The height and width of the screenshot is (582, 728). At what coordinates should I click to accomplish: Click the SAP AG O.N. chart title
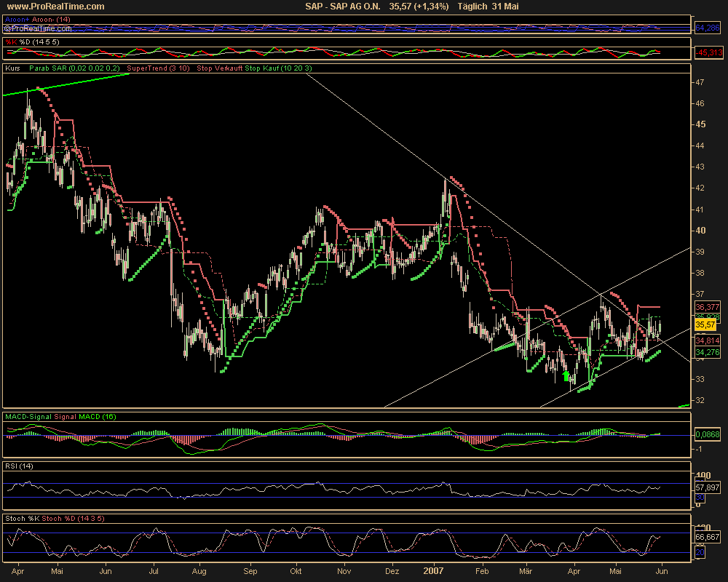(x=341, y=6)
